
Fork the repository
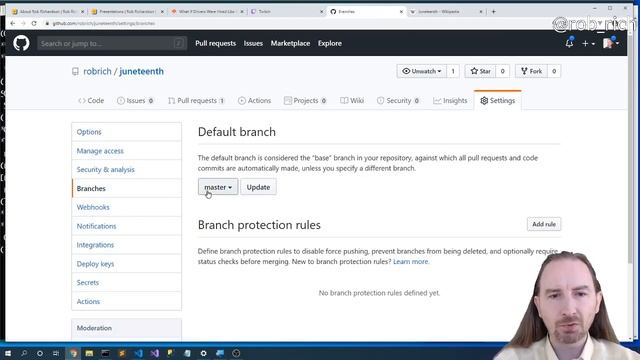click(531, 71)
